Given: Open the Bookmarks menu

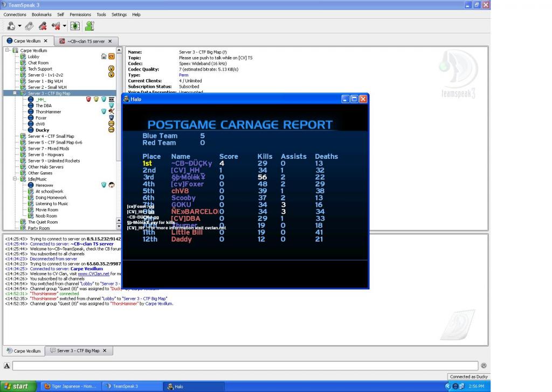Looking at the screenshot, I should tap(42, 15).
